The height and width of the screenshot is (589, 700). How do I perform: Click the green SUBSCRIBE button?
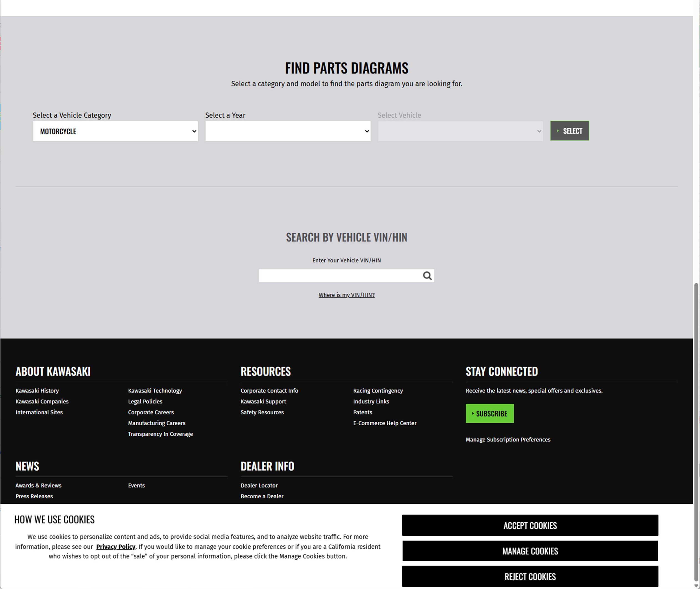click(489, 413)
